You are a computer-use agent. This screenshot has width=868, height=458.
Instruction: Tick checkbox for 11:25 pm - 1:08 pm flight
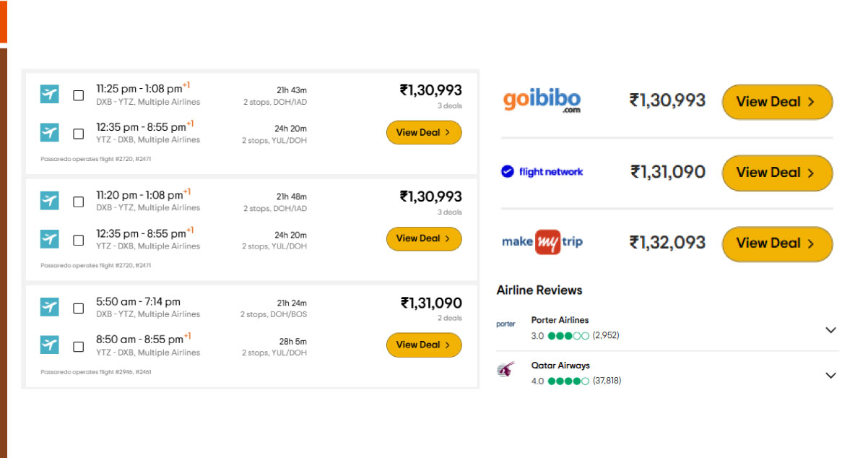(79, 95)
